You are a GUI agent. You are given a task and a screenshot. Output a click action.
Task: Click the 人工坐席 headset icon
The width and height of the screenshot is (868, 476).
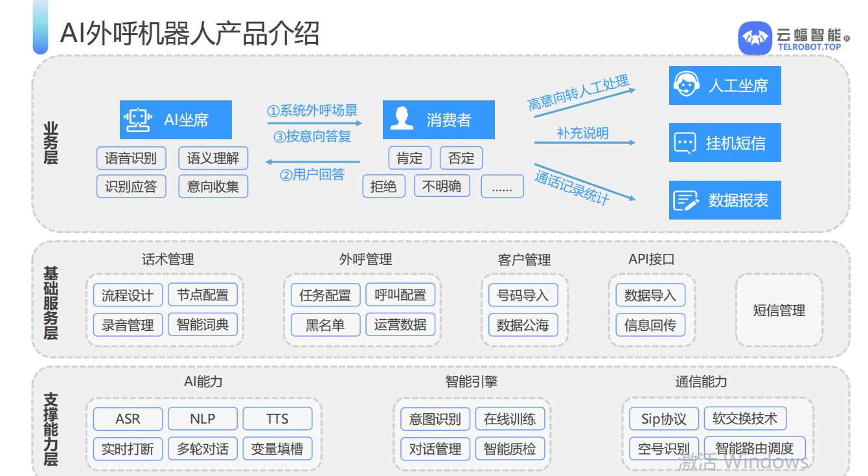click(x=686, y=85)
